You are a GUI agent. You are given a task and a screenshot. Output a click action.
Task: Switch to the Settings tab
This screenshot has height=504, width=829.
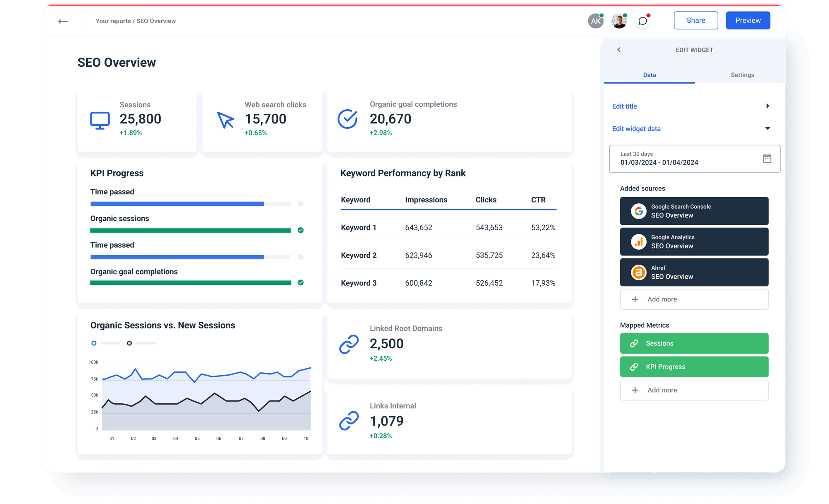click(x=742, y=75)
